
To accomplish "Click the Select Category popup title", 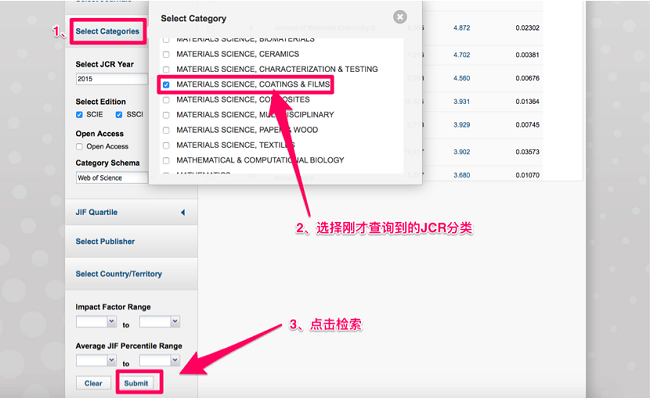I will click(x=194, y=19).
